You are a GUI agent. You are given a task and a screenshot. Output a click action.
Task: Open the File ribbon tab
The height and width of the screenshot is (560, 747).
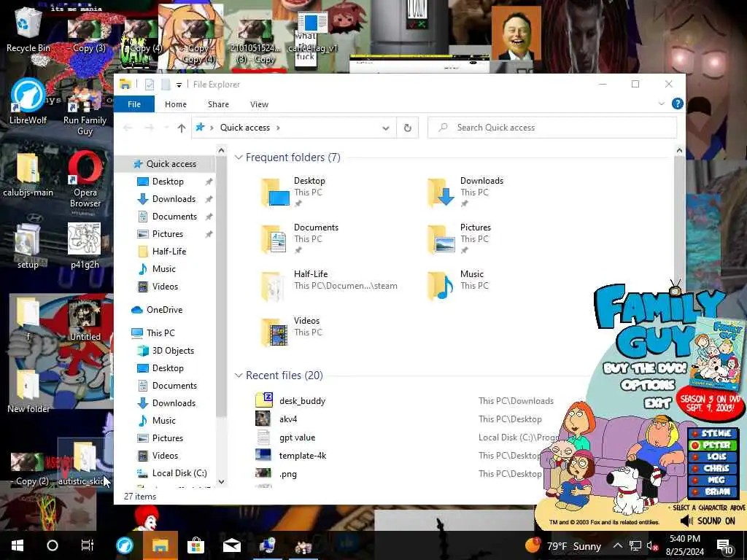(134, 104)
